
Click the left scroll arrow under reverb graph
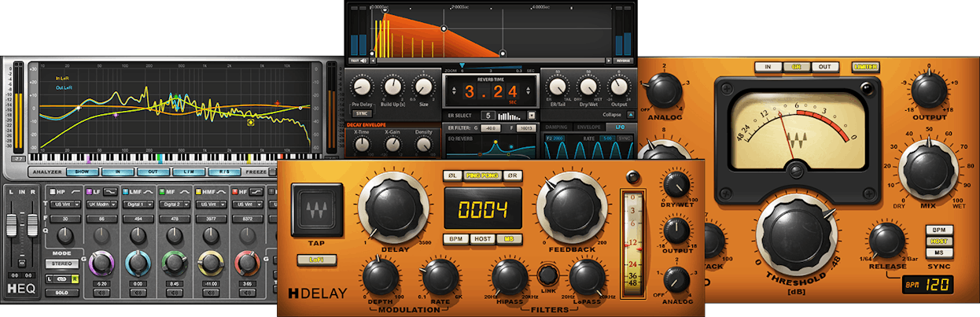373,61
